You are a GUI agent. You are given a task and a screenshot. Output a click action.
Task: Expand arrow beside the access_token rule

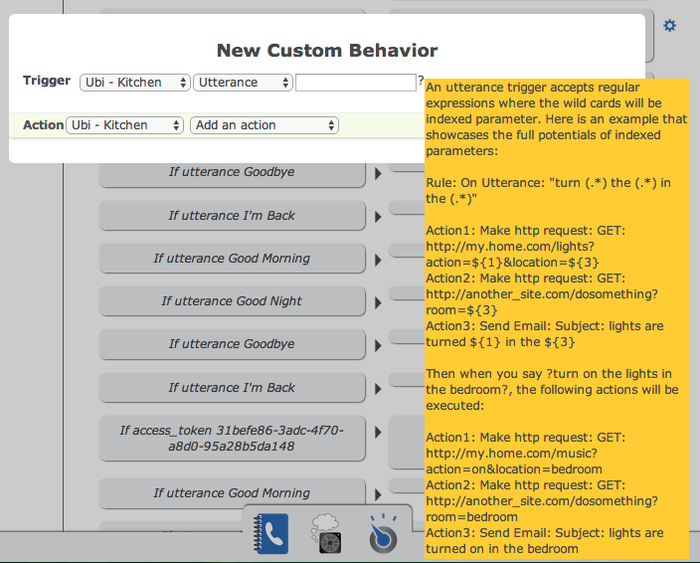(378, 432)
